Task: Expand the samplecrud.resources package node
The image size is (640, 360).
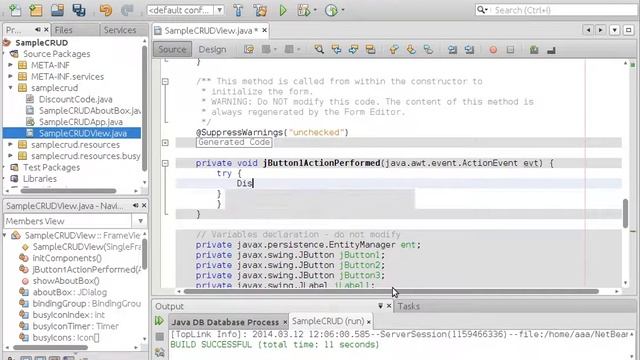Action: [11, 144]
